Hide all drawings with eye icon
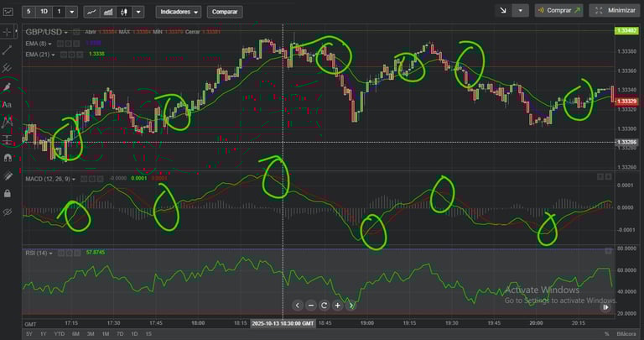 pos(7,212)
